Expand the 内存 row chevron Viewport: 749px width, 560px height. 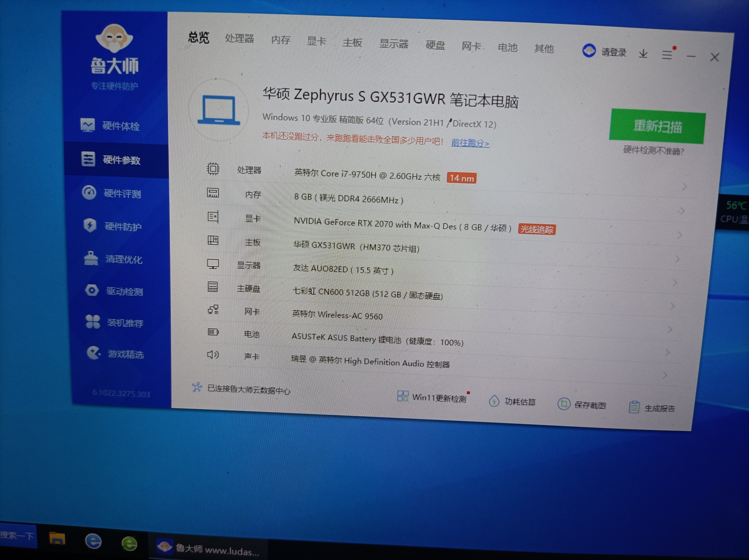tap(682, 211)
